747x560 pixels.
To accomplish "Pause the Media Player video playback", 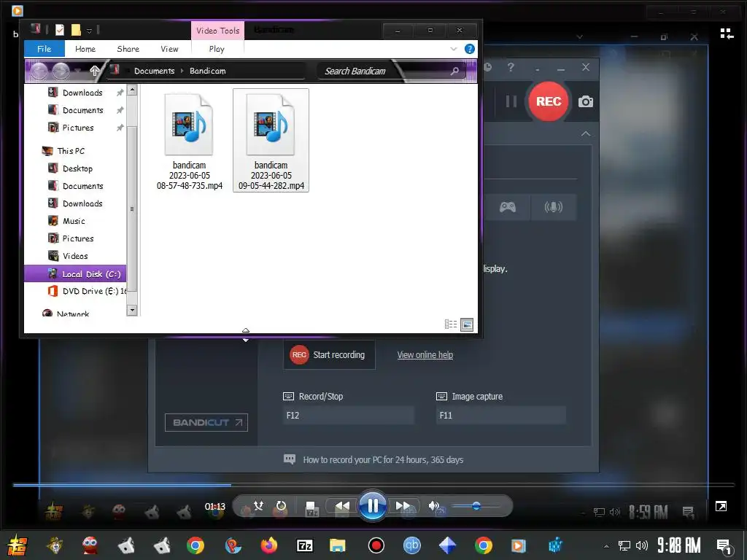I will (373, 505).
